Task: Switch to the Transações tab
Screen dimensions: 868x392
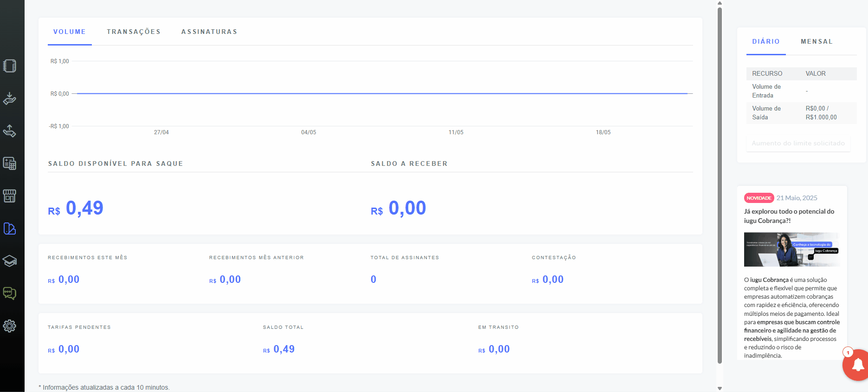Action: (134, 32)
